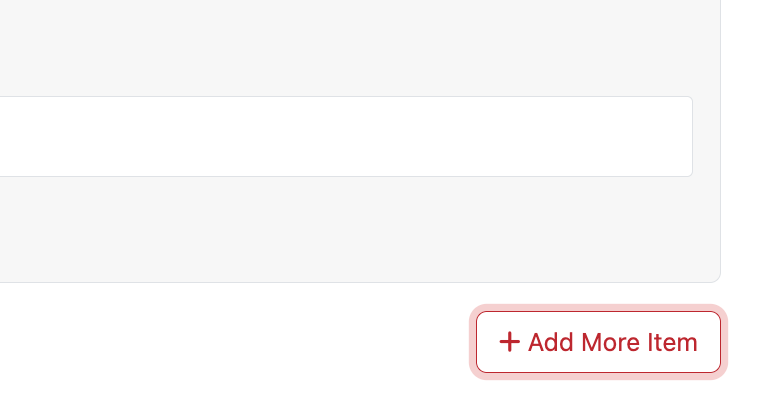Click the Add More Item button

(x=598, y=342)
